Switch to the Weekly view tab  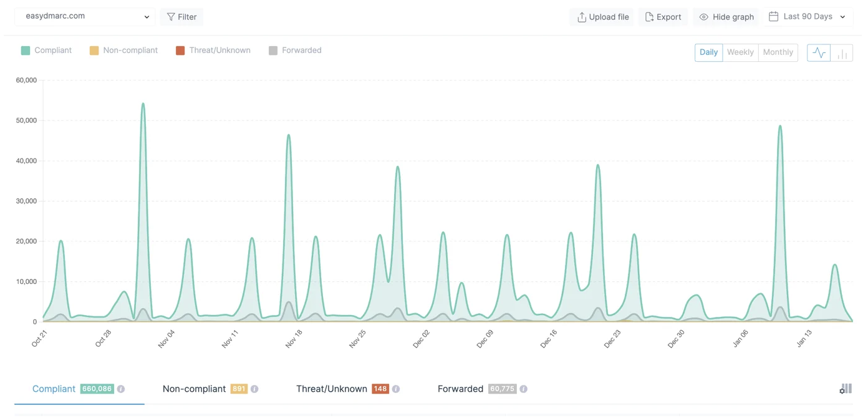[740, 52]
